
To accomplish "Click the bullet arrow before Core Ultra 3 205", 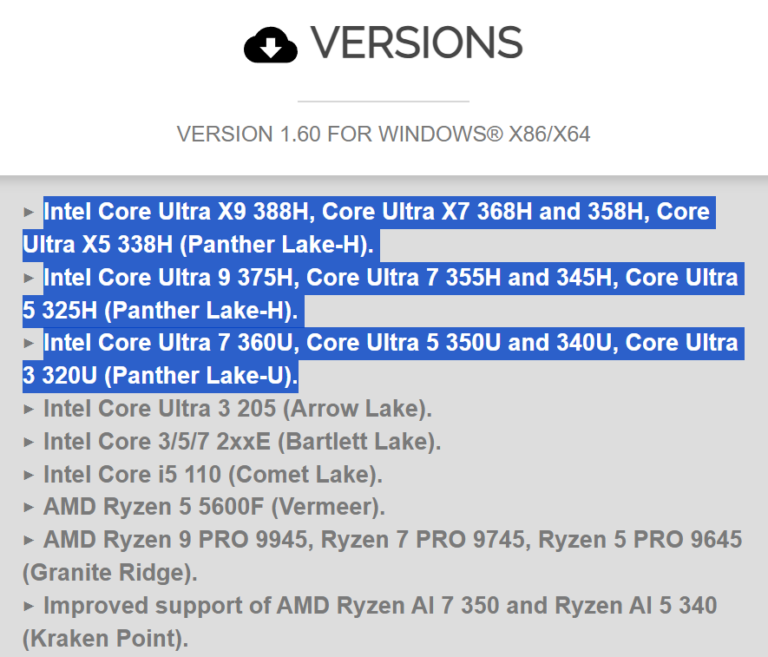I will coord(29,409).
